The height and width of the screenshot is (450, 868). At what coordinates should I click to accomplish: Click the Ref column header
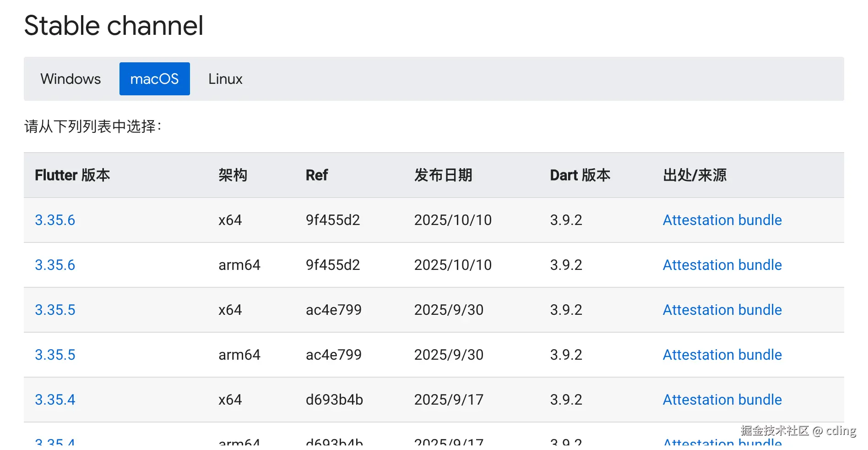coord(317,175)
